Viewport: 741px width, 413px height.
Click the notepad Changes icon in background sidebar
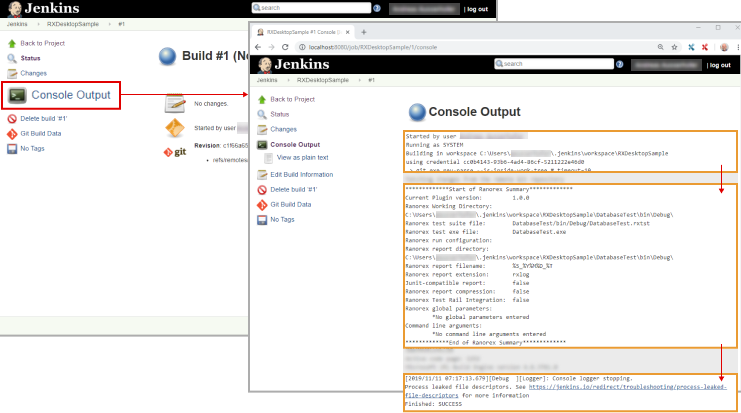click(x=12, y=74)
